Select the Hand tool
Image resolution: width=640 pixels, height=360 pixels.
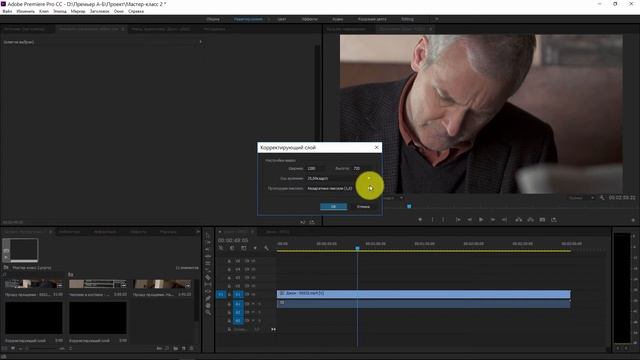click(208, 305)
